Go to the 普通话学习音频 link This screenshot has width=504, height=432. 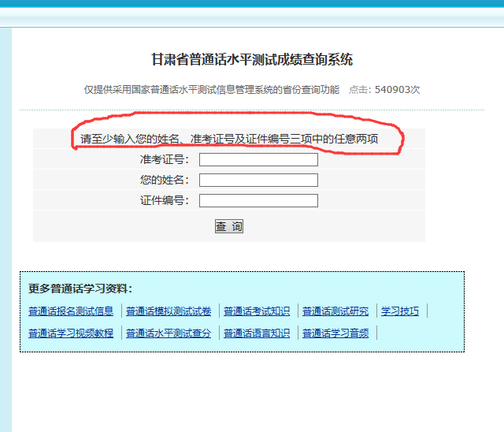(x=335, y=333)
